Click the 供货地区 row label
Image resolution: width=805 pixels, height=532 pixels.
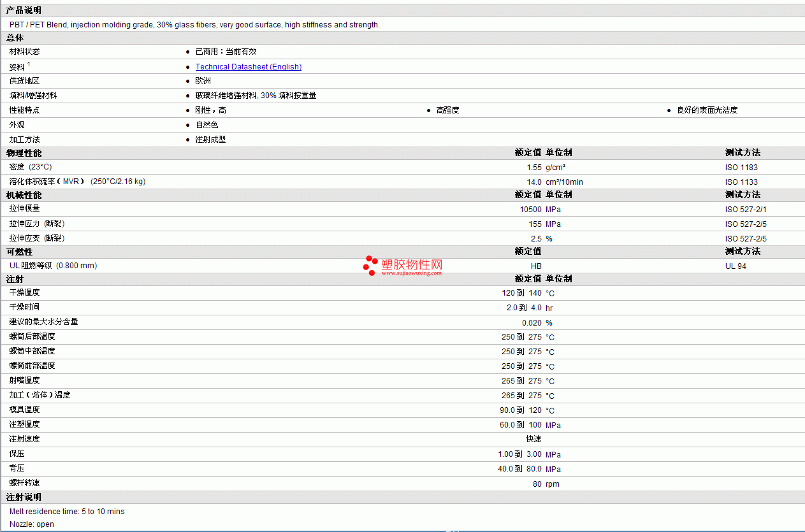pyautogui.click(x=24, y=81)
